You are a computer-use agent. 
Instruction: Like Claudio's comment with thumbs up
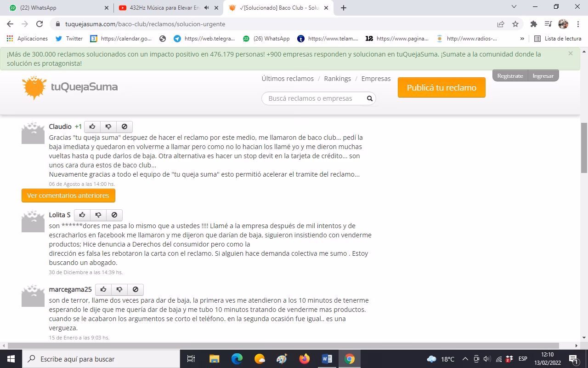click(92, 126)
